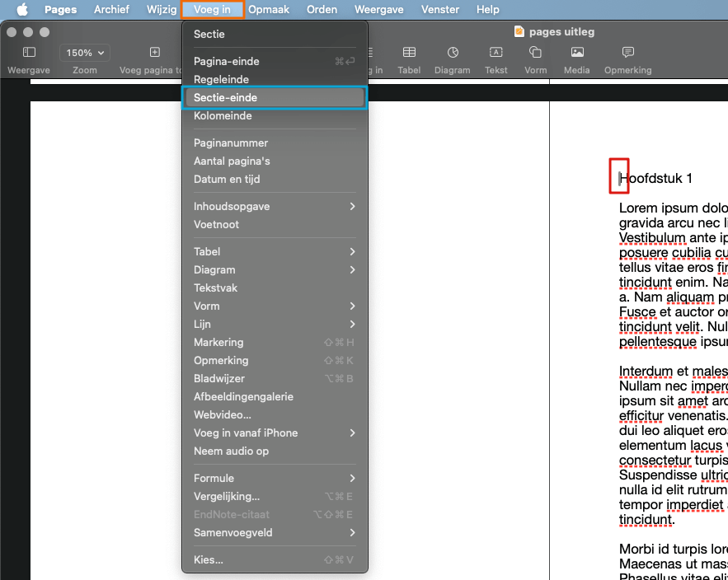The height and width of the screenshot is (580, 728).
Task: Expand the Lijn submenu
Action: coord(352,325)
